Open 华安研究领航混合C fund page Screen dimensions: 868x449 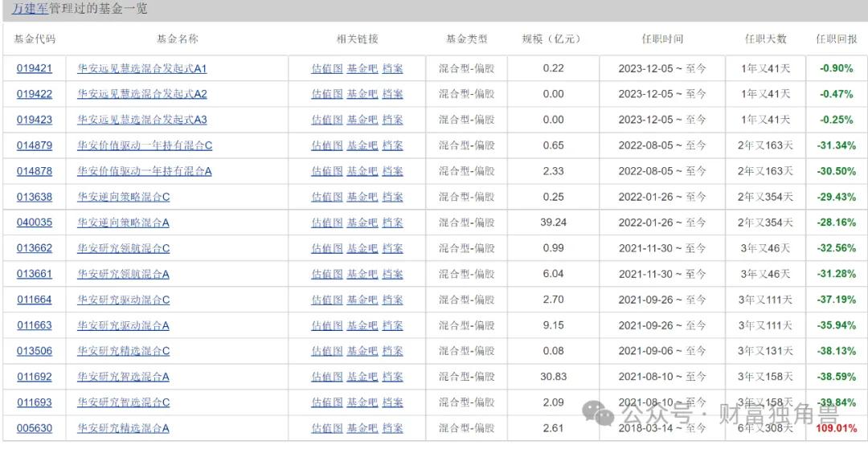tap(124, 248)
